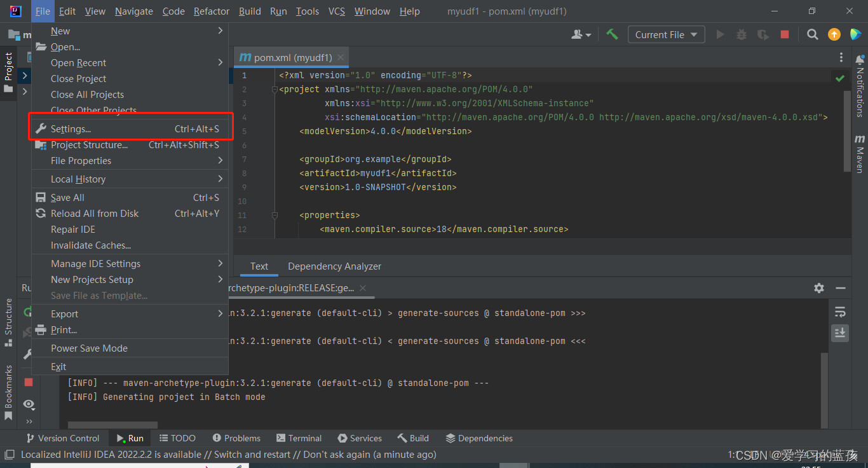Image resolution: width=868 pixels, height=468 pixels.
Task: Expand Manage IDE Settings submenu
Action: click(x=130, y=264)
